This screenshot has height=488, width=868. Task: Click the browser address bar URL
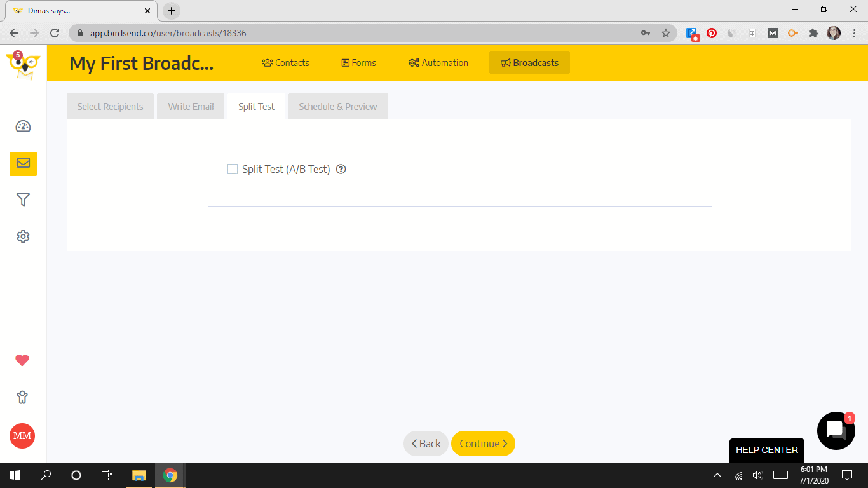coord(168,33)
